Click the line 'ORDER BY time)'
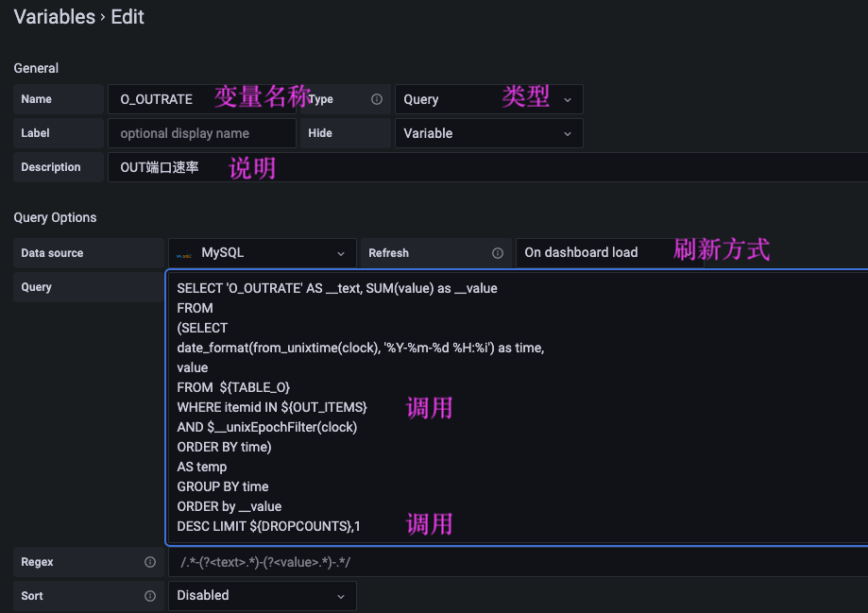Screen dimensions: 868x613 click(224, 447)
